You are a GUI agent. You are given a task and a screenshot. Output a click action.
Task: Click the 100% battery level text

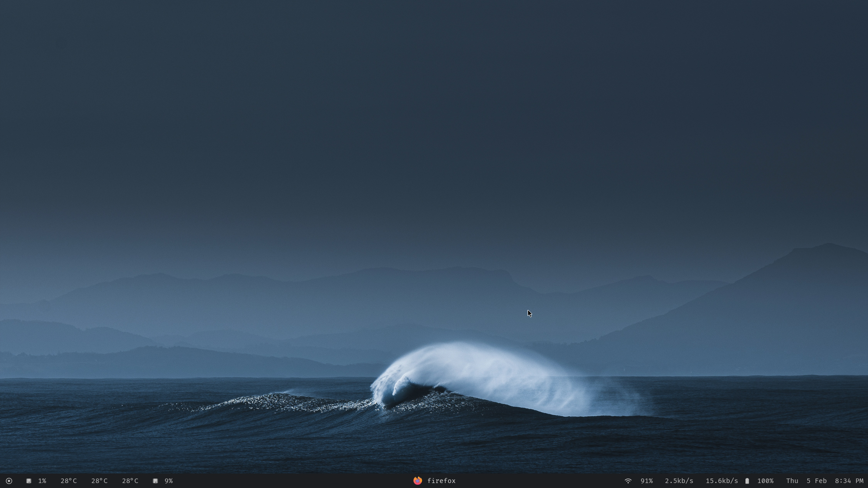pyautogui.click(x=765, y=481)
